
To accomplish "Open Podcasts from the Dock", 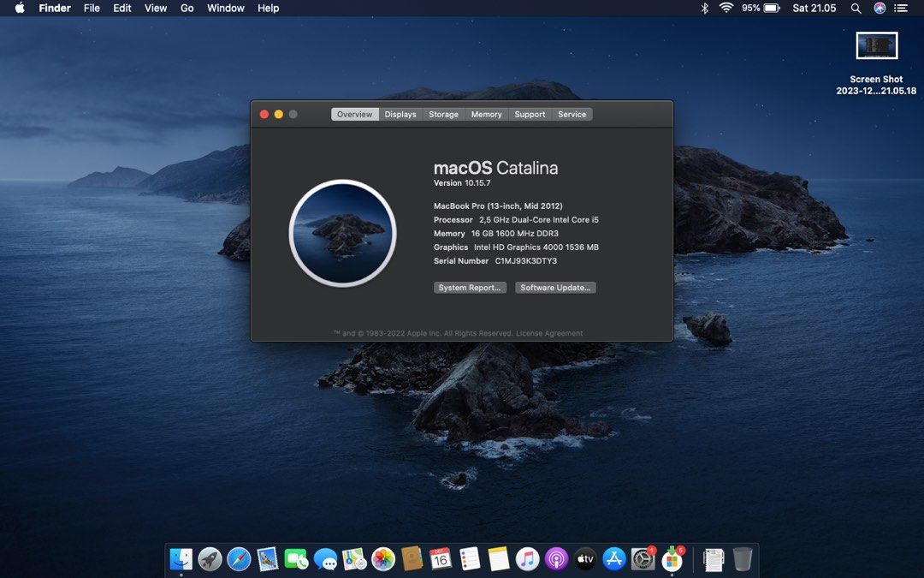I will (x=557, y=558).
